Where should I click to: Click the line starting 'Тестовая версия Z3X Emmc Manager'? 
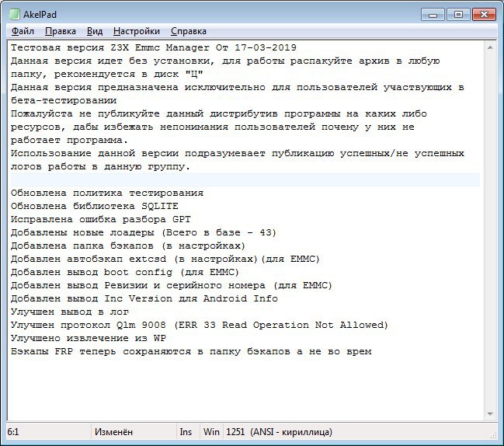click(x=154, y=47)
